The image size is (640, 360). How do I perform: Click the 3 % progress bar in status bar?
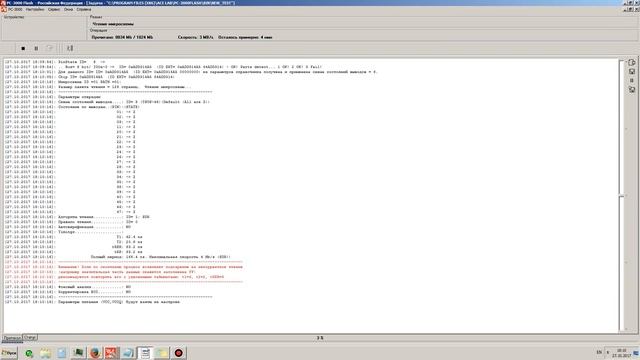point(320,338)
